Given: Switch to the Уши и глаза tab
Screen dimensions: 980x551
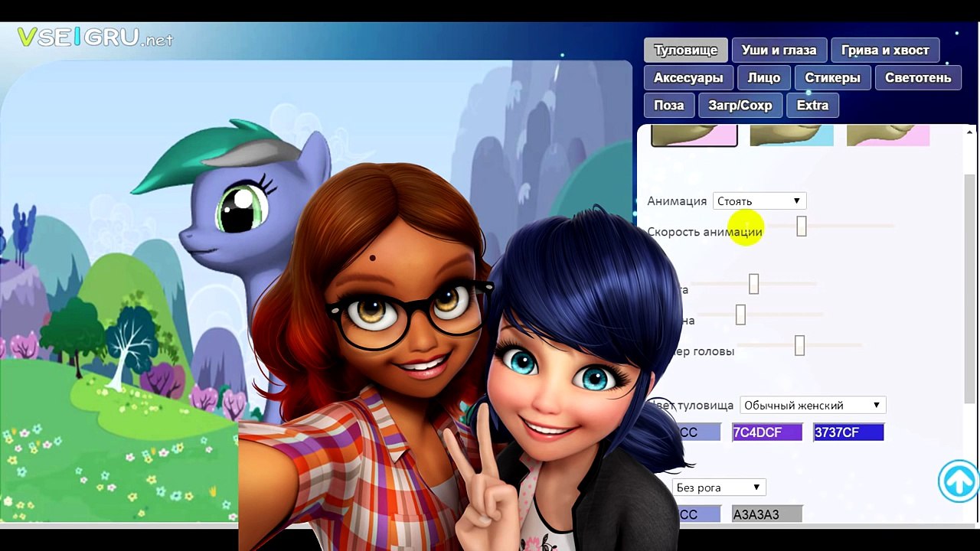Looking at the screenshot, I should pos(779,51).
